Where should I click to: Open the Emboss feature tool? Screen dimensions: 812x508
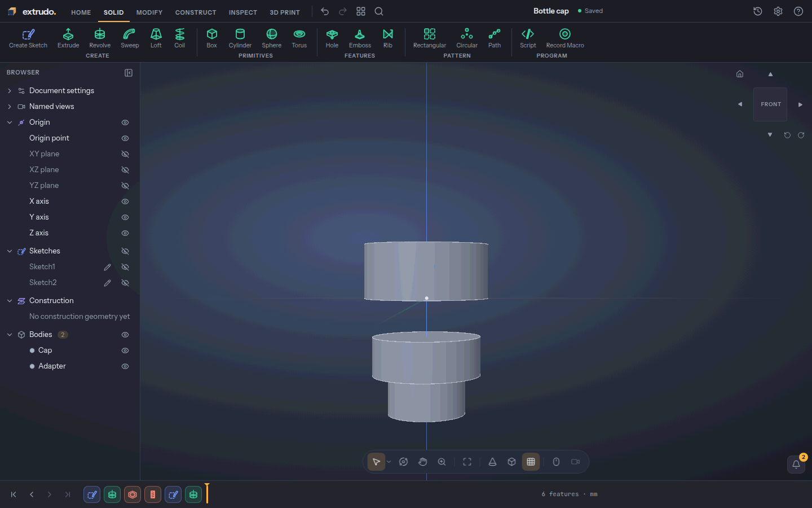pyautogui.click(x=360, y=38)
